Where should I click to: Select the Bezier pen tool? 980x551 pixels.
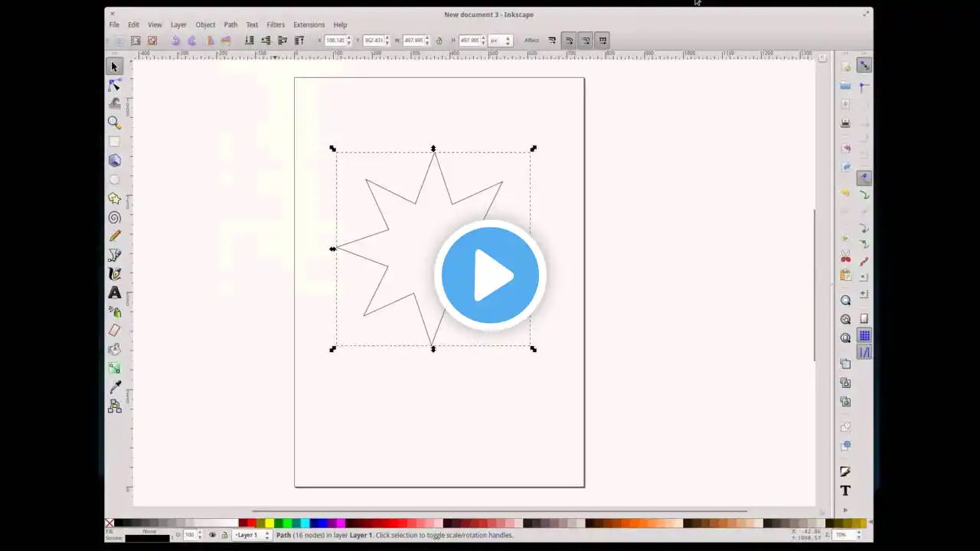[x=114, y=255]
